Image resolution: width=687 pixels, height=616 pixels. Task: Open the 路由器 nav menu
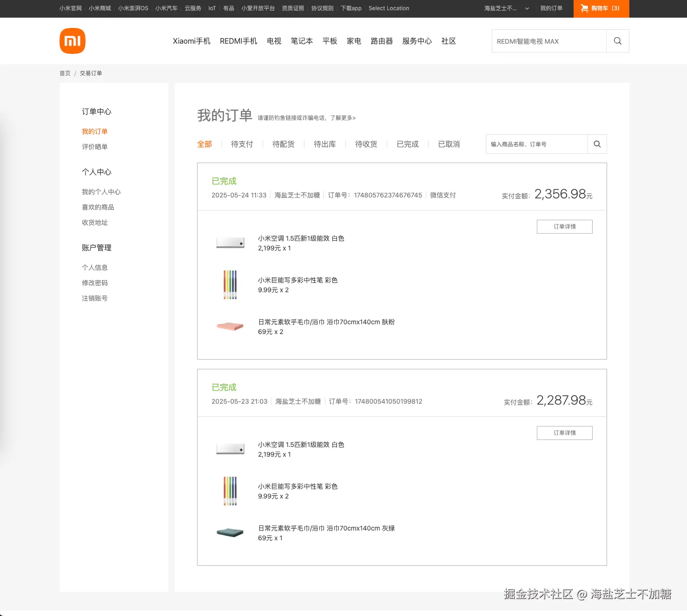pos(382,41)
